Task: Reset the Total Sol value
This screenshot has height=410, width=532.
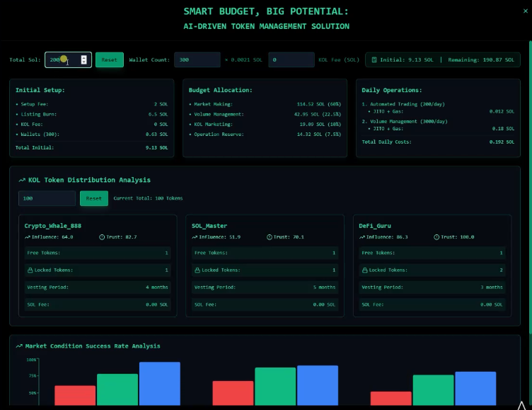Action: (109, 59)
